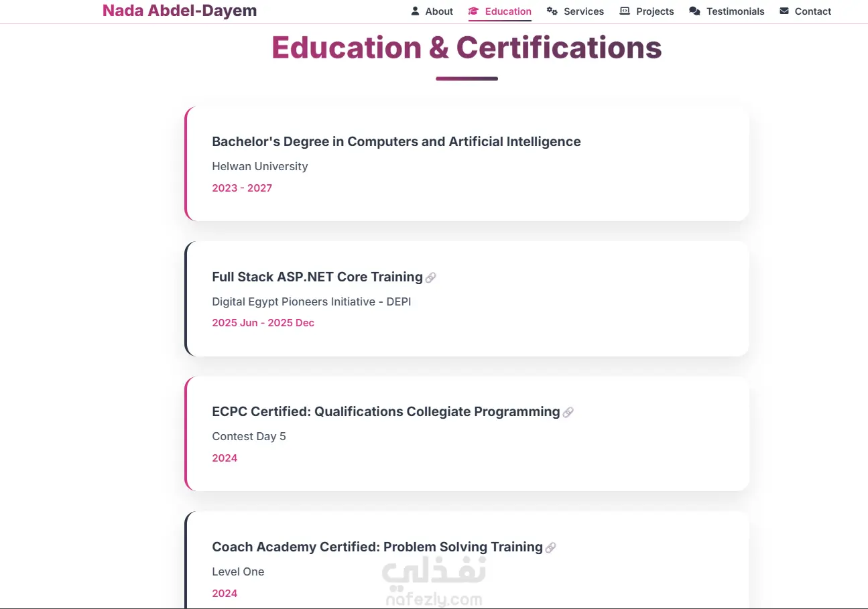Click the envelope icon beside Contact
Screen dimensions: 868x609
point(784,11)
